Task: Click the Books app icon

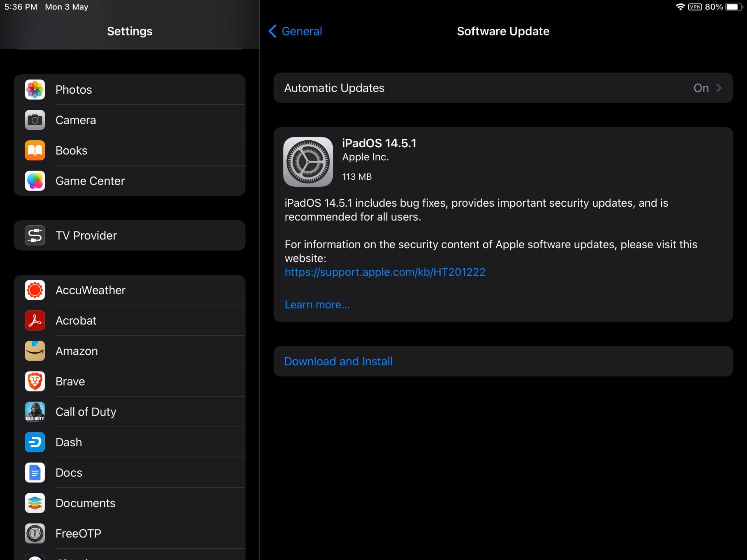Action: tap(35, 150)
